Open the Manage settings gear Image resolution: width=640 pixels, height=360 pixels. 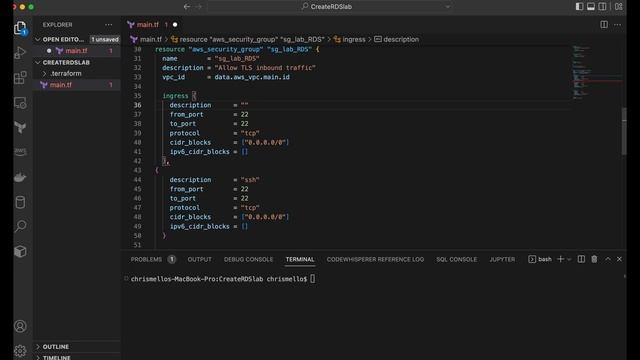(20, 351)
